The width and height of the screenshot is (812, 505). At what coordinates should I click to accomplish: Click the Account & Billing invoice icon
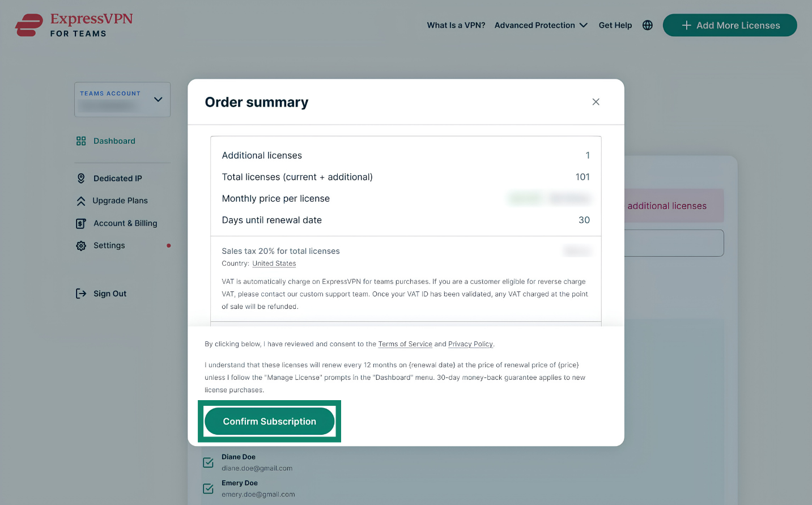pyautogui.click(x=81, y=223)
